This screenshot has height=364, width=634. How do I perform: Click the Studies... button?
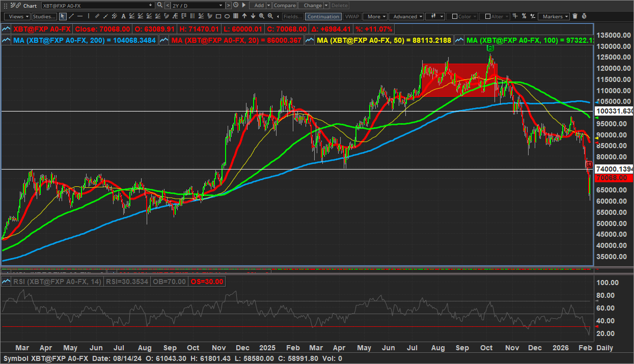(x=44, y=16)
